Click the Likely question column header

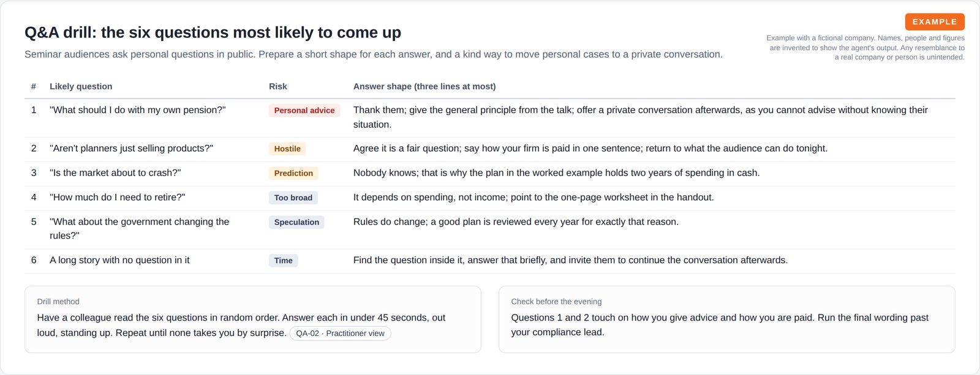[81, 86]
